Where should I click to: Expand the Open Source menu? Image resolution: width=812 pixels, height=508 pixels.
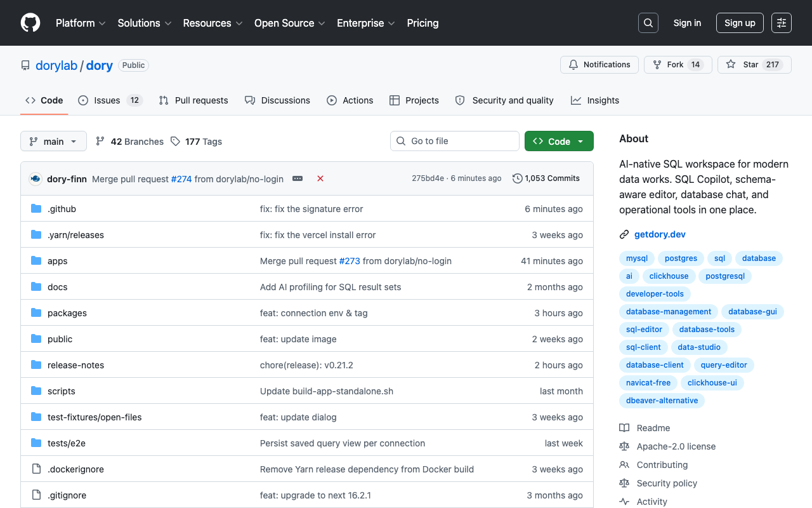(x=290, y=23)
